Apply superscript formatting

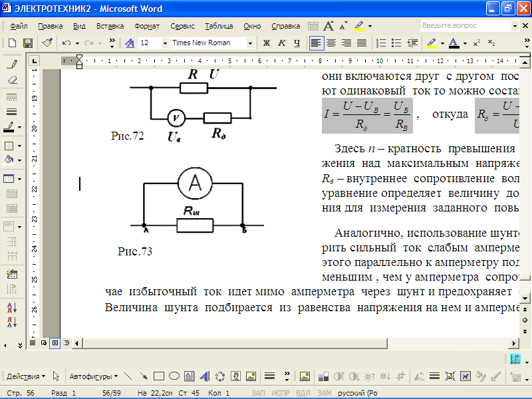477,43
